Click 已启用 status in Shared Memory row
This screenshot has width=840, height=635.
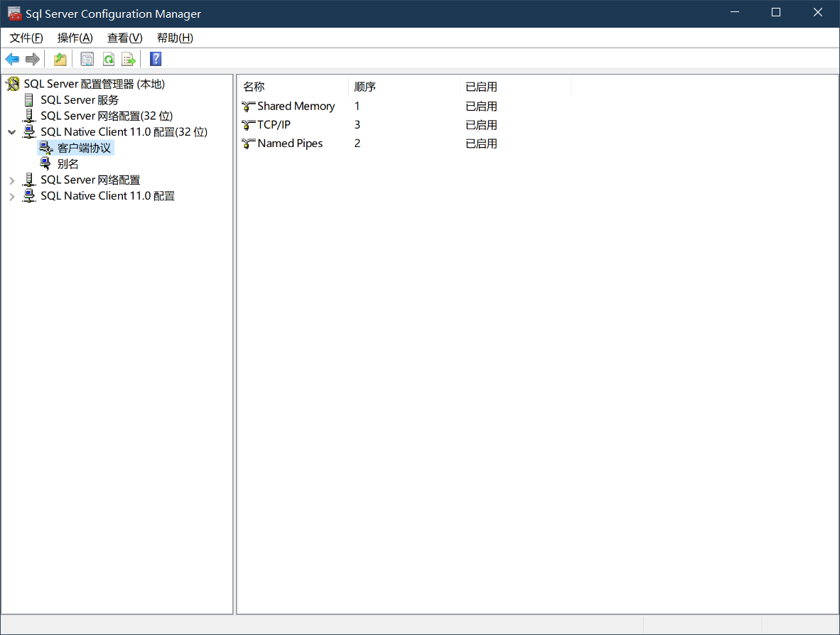(481, 107)
